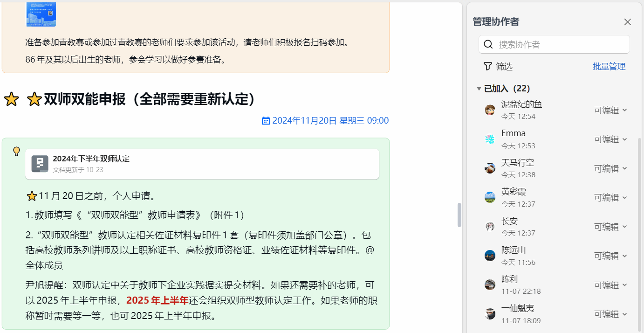Click 一仙魁夷's avatar
This screenshot has height=333, width=644.
pyautogui.click(x=490, y=314)
